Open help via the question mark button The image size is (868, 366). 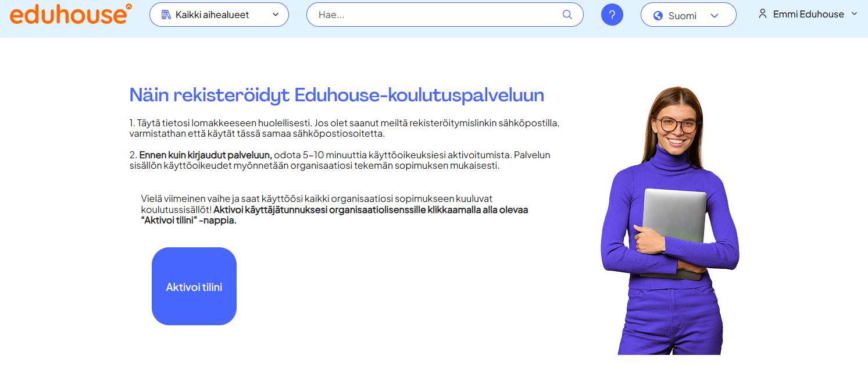[612, 15]
